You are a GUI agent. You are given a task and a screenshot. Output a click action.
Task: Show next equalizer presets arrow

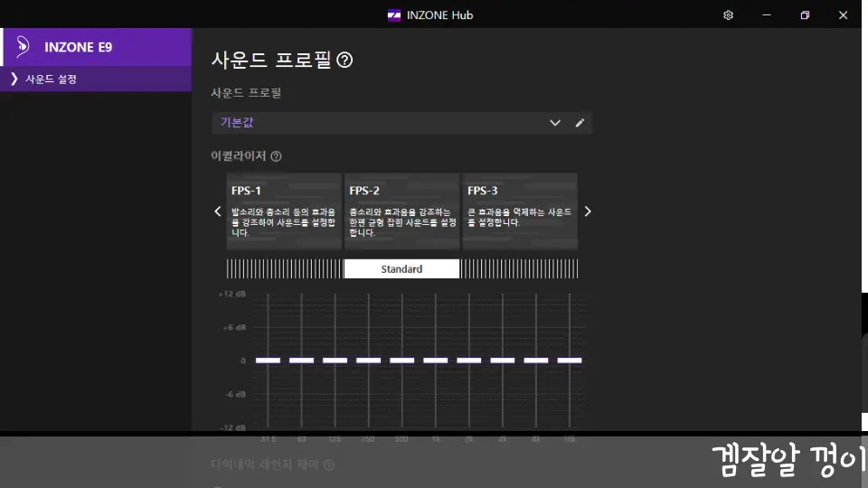coord(588,211)
